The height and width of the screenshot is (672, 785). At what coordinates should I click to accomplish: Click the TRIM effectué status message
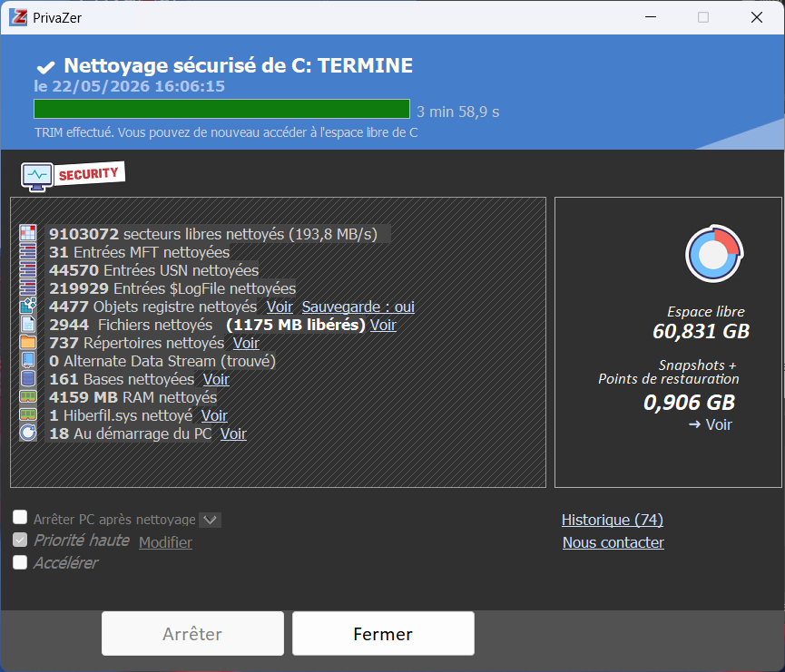(226, 132)
